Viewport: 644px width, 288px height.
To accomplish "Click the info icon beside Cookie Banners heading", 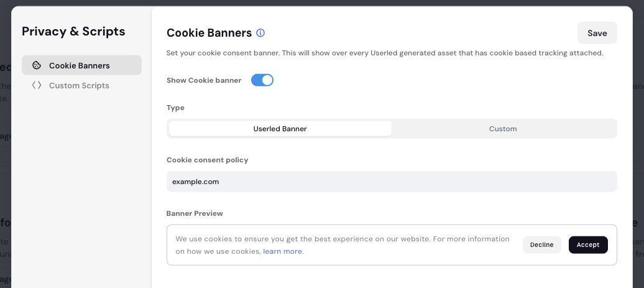I will (260, 33).
